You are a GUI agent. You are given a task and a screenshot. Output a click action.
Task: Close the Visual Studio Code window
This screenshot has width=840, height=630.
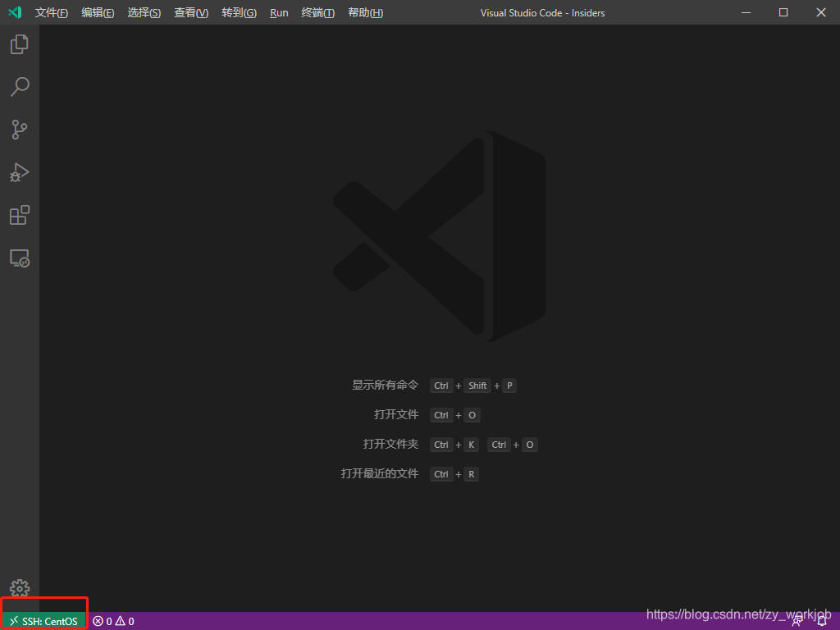coord(820,12)
